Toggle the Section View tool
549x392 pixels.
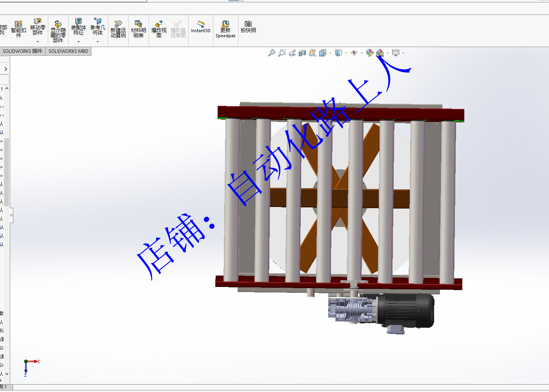[301, 53]
